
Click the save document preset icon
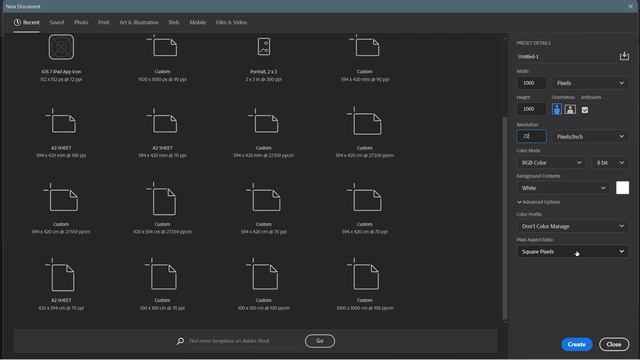pyautogui.click(x=624, y=56)
